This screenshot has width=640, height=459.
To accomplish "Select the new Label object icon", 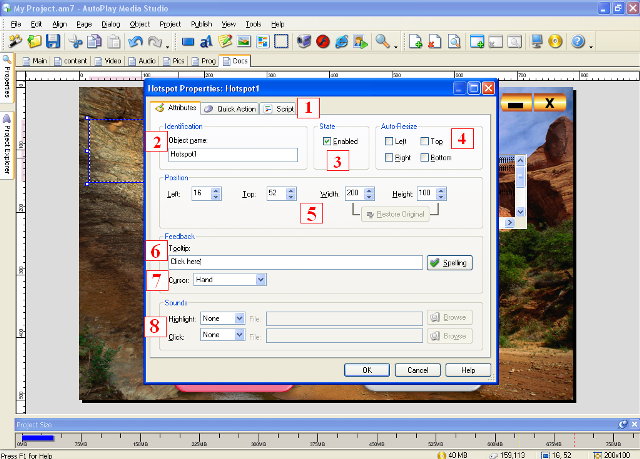I will click(207, 42).
